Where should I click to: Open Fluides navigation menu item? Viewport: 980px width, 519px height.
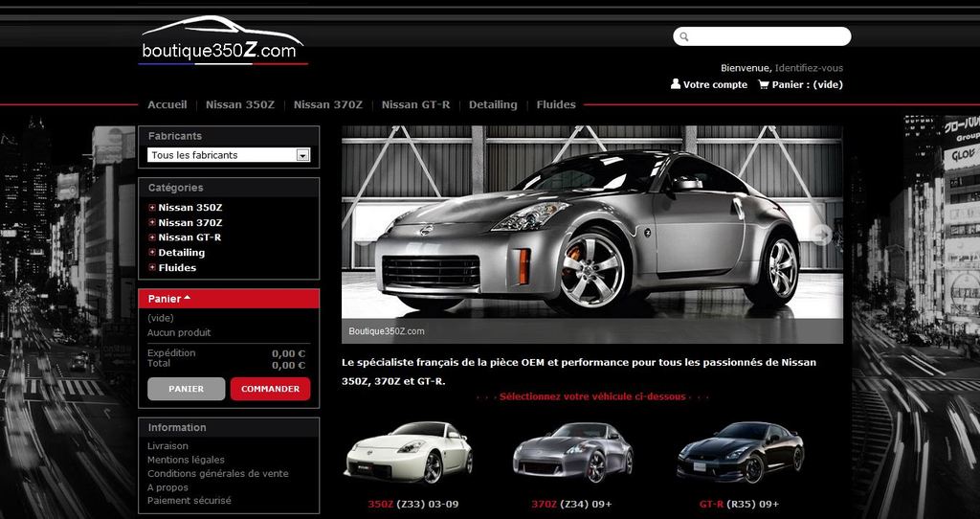[x=556, y=104]
